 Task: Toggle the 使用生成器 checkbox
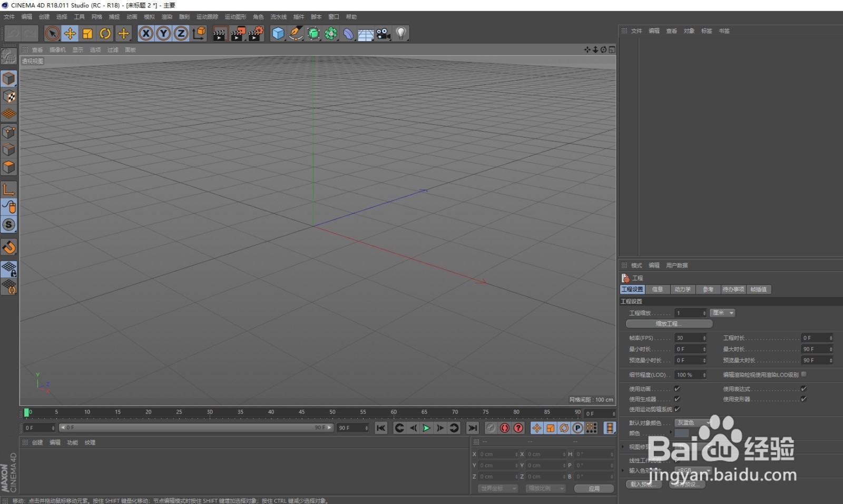tap(677, 399)
